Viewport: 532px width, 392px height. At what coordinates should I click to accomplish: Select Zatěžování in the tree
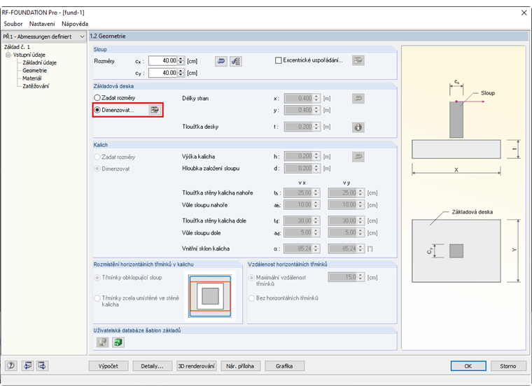click(36, 86)
